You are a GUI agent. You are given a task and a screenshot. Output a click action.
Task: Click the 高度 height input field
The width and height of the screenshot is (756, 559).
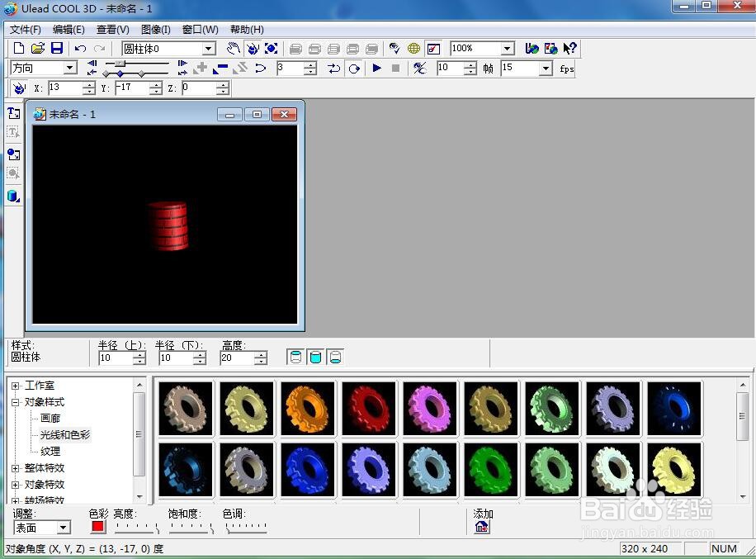[237, 358]
